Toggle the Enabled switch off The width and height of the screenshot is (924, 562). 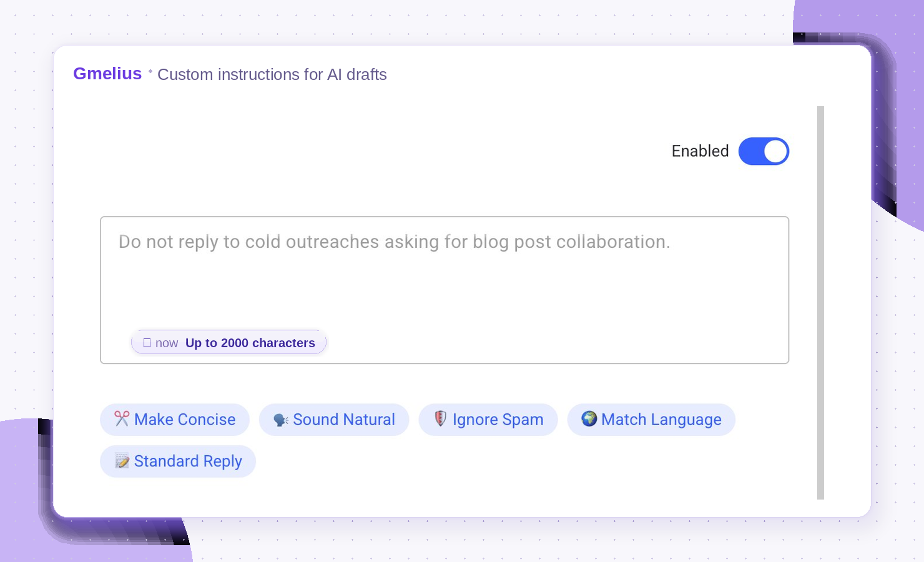click(764, 152)
